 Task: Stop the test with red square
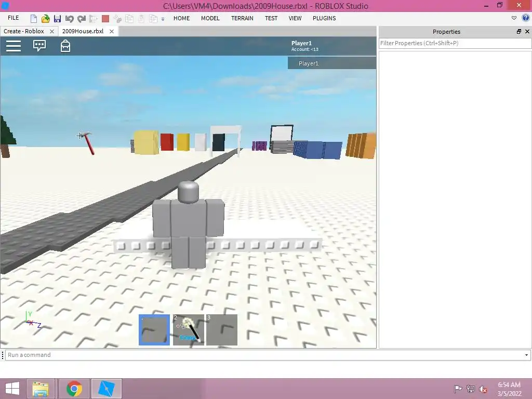(105, 19)
